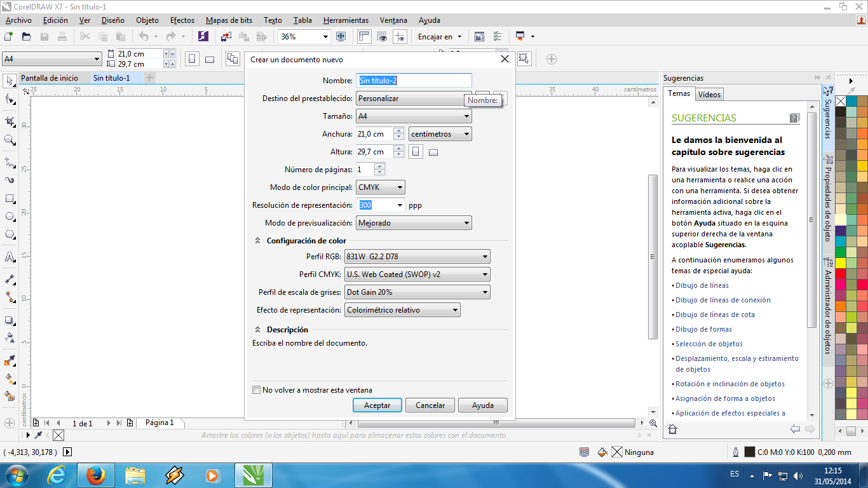868x488 pixels.
Task: Select the Shape edit tool
Action: click(10, 99)
